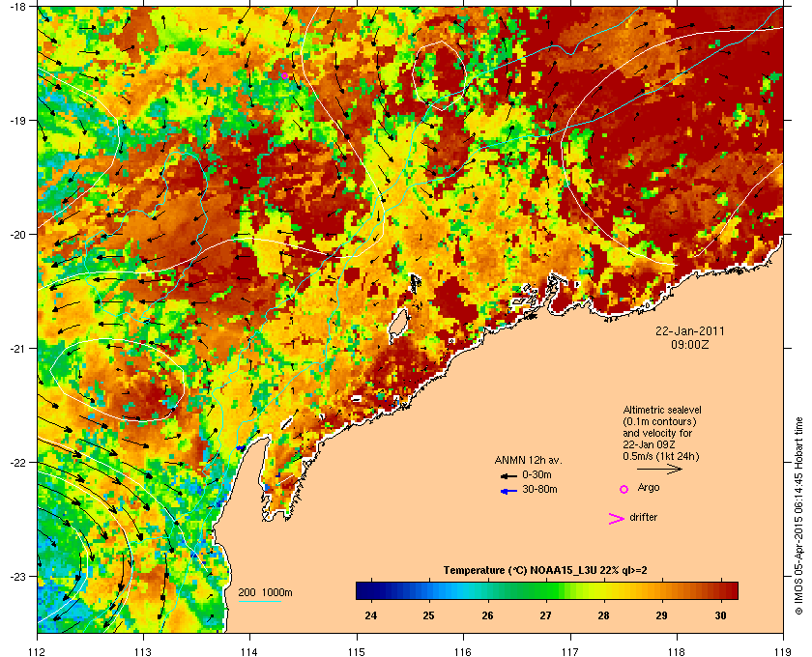Click the Temperature NOAA15_L3U colorbar title

pyautogui.click(x=545, y=571)
